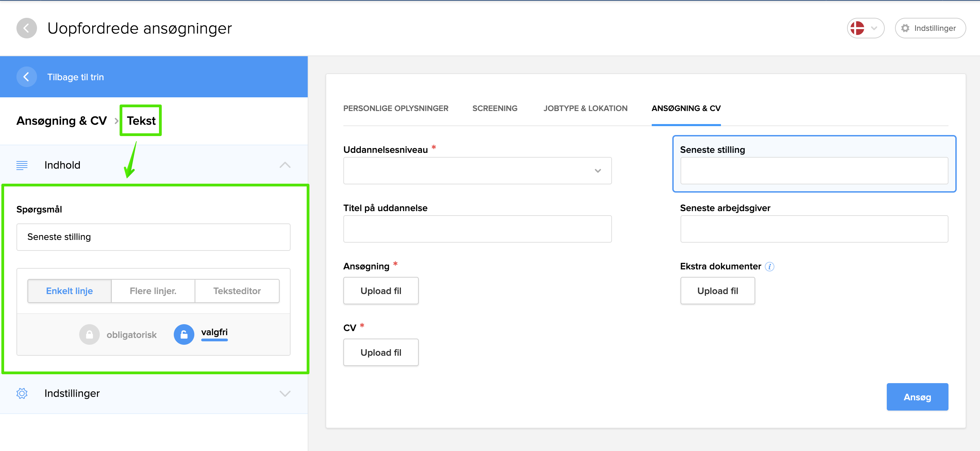Click the top-left back arrow icon
980x451 pixels.
point(26,28)
